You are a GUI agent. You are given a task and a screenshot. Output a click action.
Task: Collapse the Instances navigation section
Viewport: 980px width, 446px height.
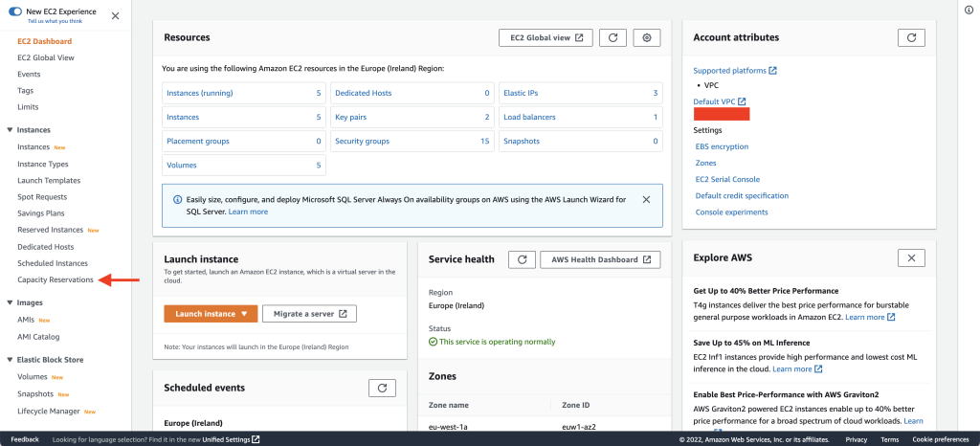pyautogui.click(x=10, y=130)
